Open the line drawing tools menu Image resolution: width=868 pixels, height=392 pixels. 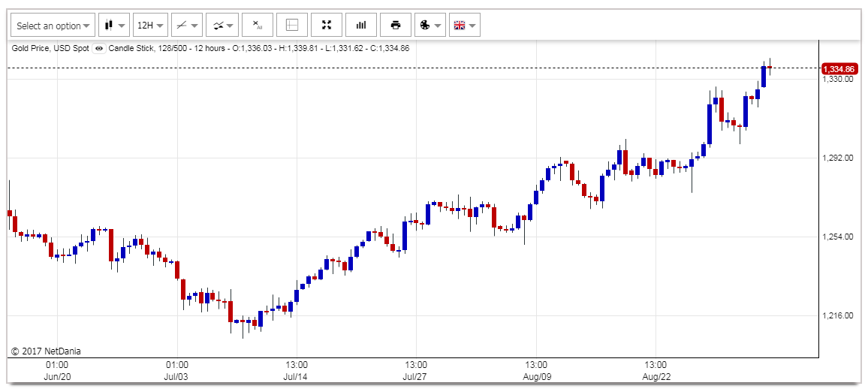187,26
